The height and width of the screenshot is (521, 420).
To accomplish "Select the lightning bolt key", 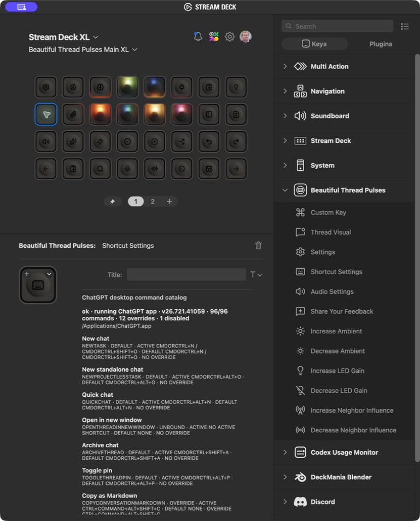I will [100, 142].
